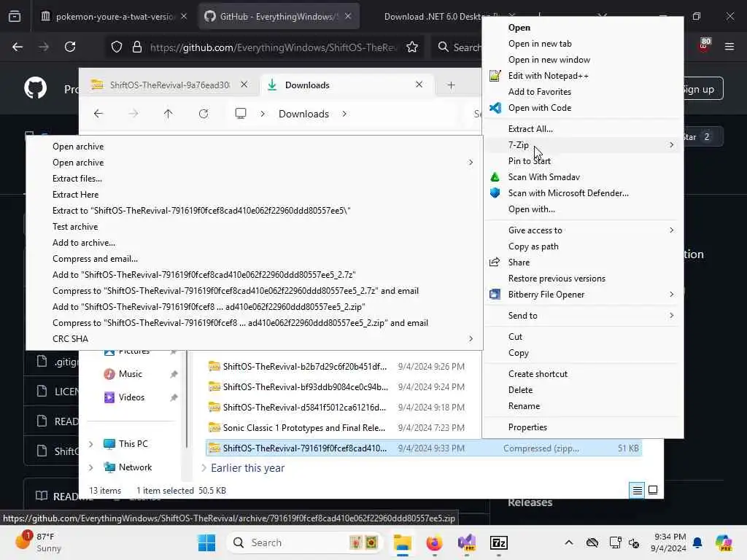Click the taskbar clock showing 9:34 PM

pyautogui.click(x=670, y=542)
